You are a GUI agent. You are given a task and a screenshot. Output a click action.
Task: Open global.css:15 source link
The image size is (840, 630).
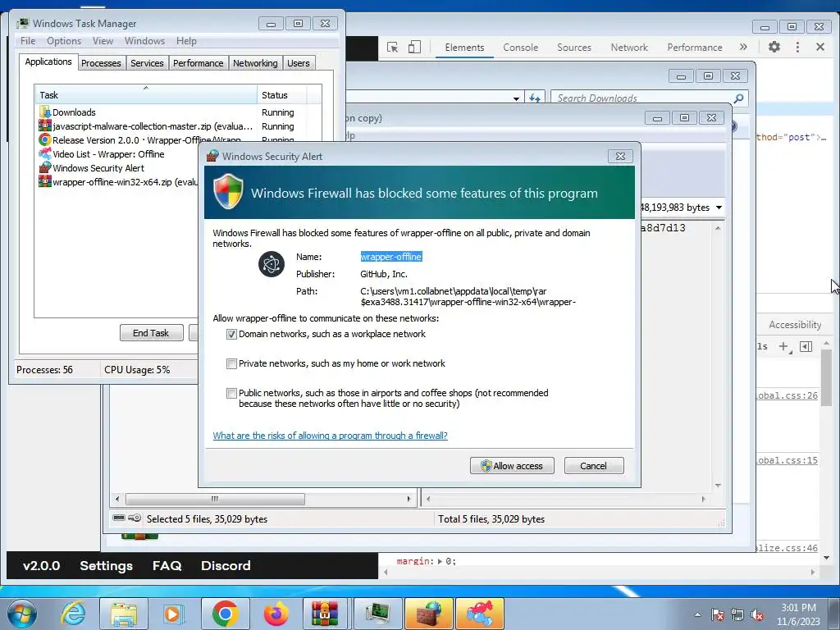(787, 460)
